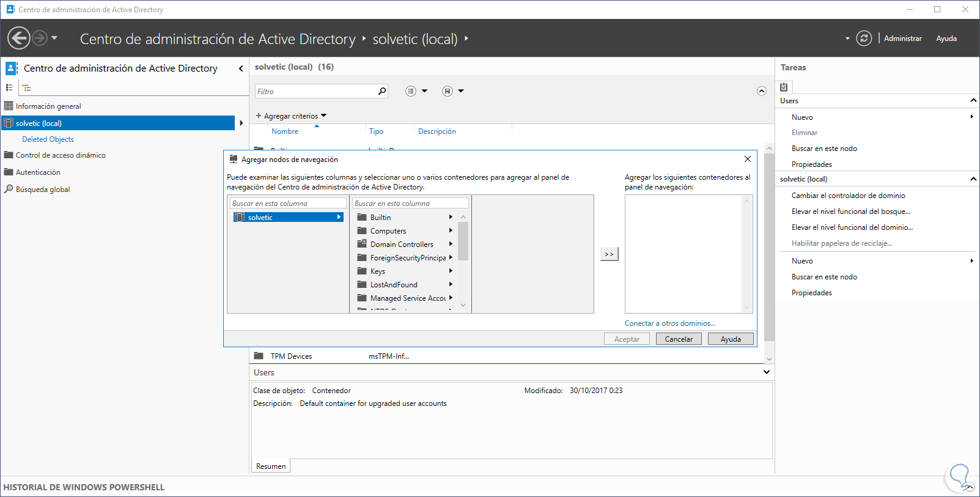Click the clipboard tasks icon

784,87
